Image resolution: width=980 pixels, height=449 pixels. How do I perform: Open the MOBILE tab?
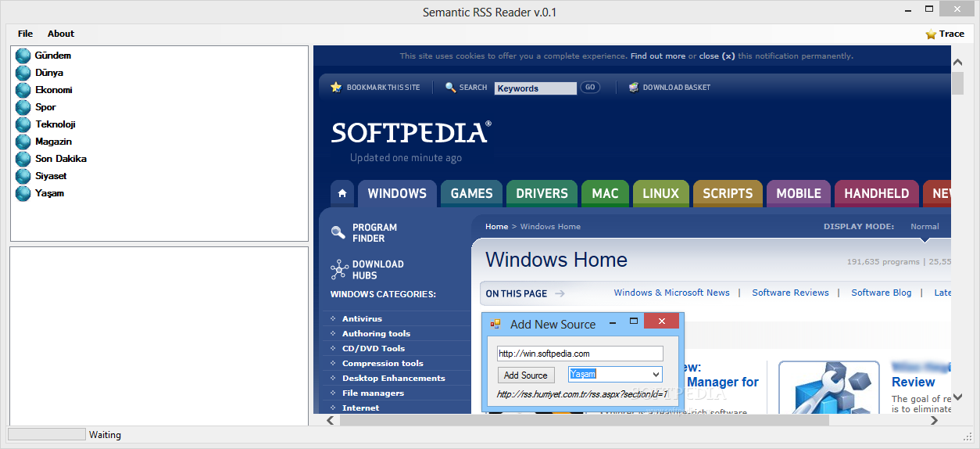pos(799,193)
